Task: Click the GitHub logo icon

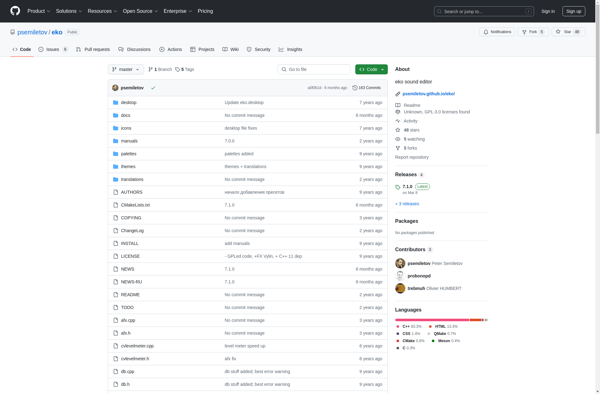Action: (x=15, y=11)
